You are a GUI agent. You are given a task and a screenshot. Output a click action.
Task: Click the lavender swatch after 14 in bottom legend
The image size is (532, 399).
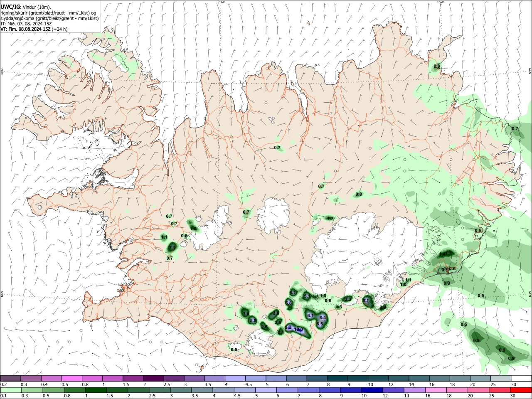[x=414, y=390]
